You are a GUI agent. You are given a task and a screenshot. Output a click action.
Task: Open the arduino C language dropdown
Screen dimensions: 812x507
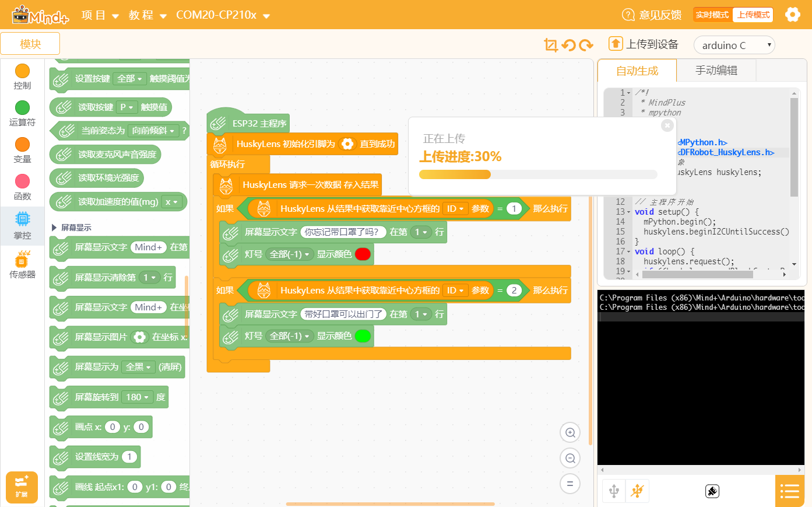click(734, 45)
